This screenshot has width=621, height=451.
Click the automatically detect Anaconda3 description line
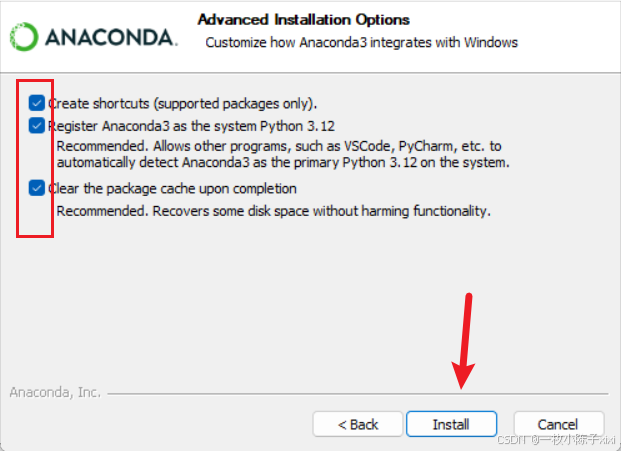[x=283, y=162]
